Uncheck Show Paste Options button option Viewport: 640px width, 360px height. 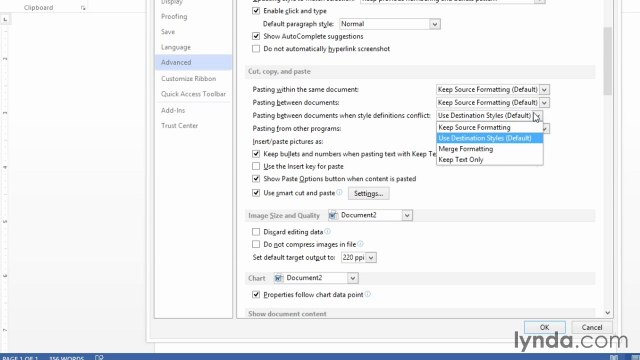click(x=256, y=178)
